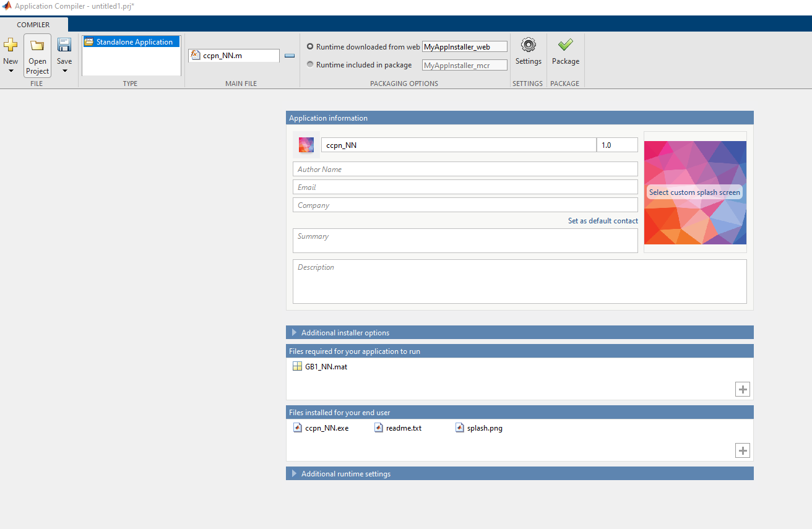Open the New dropdown arrow

(x=11, y=71)
